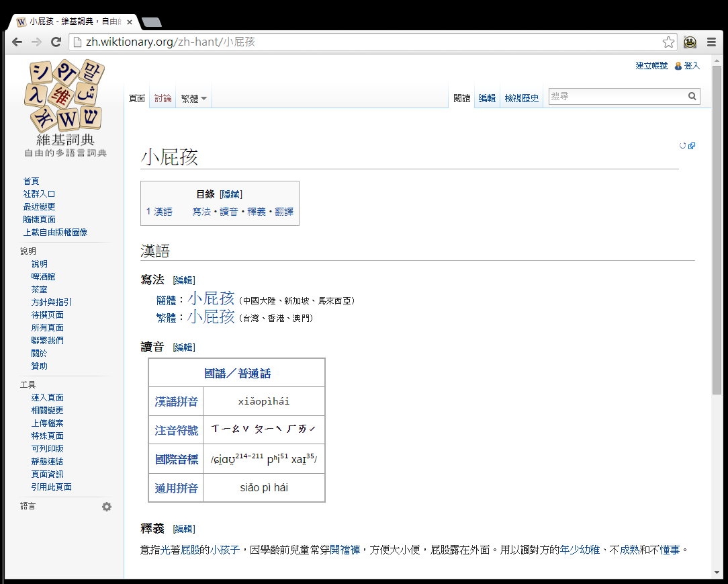Screen dimensions: 728x584
Task: Open 啤酒館 sidebar link
Action: [x=43, y=276]
